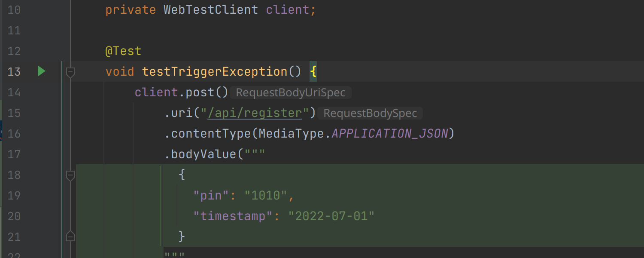Click line number 12 in the gutter
This screenshot has width=644, height=258.
click(14, 51)
